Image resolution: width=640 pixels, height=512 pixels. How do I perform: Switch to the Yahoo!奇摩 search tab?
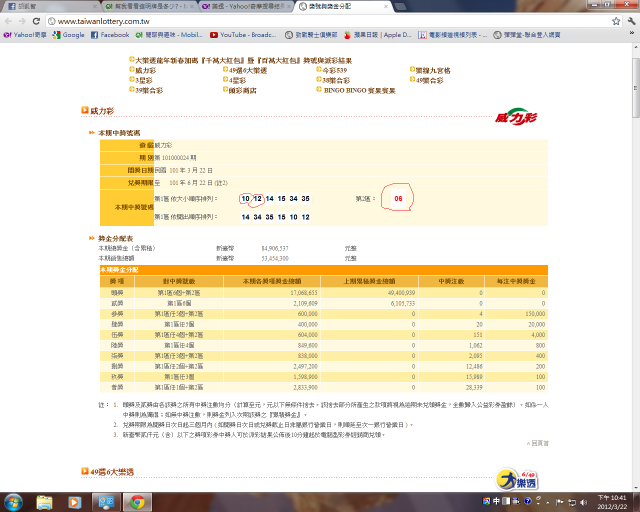(x=247, y=7)
